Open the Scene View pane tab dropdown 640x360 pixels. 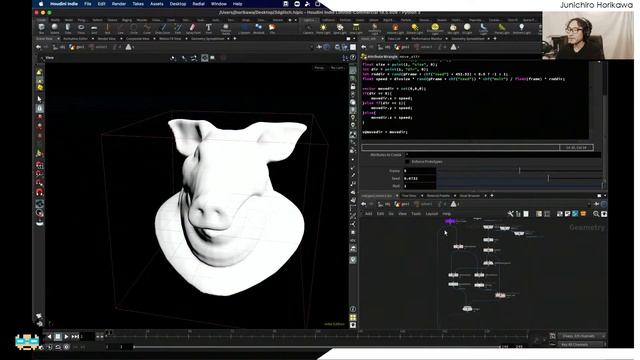(x=58, y=39)
